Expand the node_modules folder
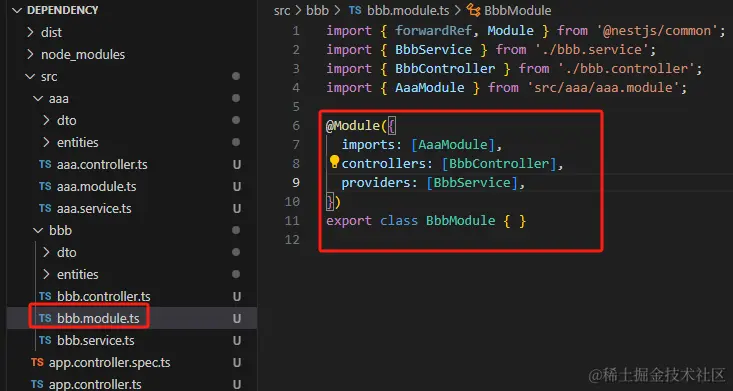 click(30, 54)
